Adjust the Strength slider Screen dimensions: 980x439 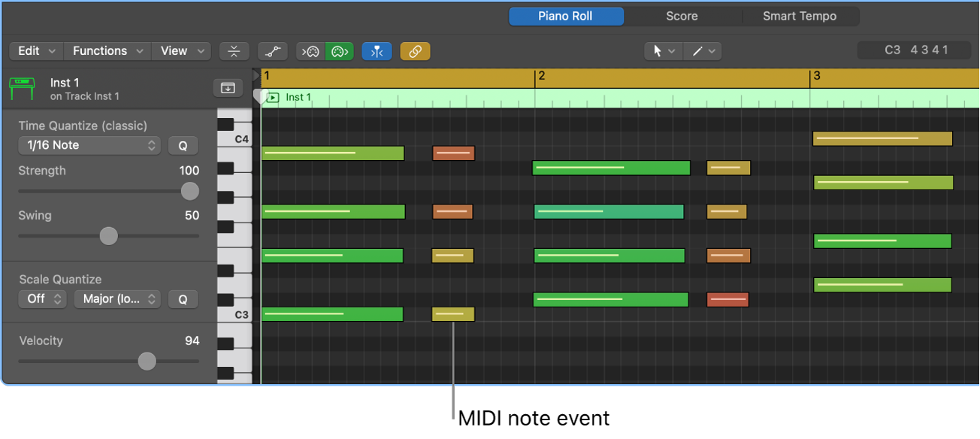[190, 191]
